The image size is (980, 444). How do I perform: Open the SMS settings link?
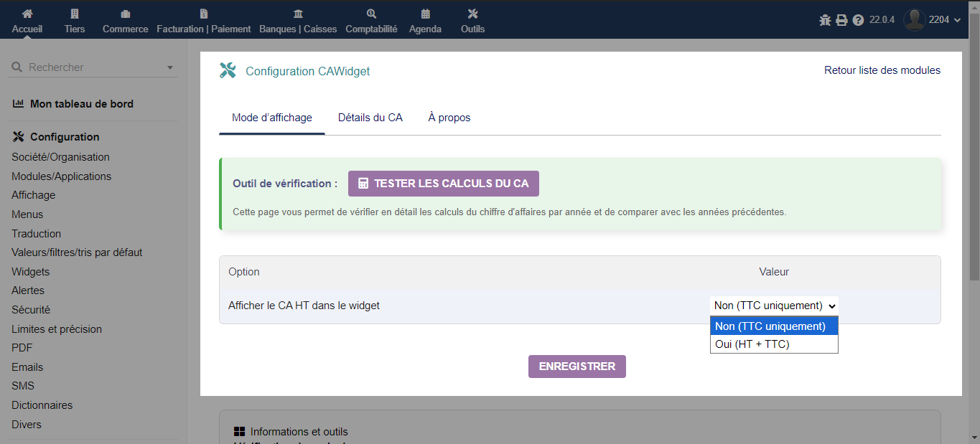pos(23,386)
